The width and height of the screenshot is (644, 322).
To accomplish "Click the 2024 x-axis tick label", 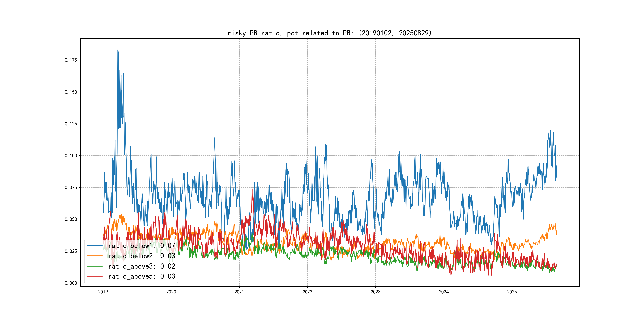I will click(444, 292).
